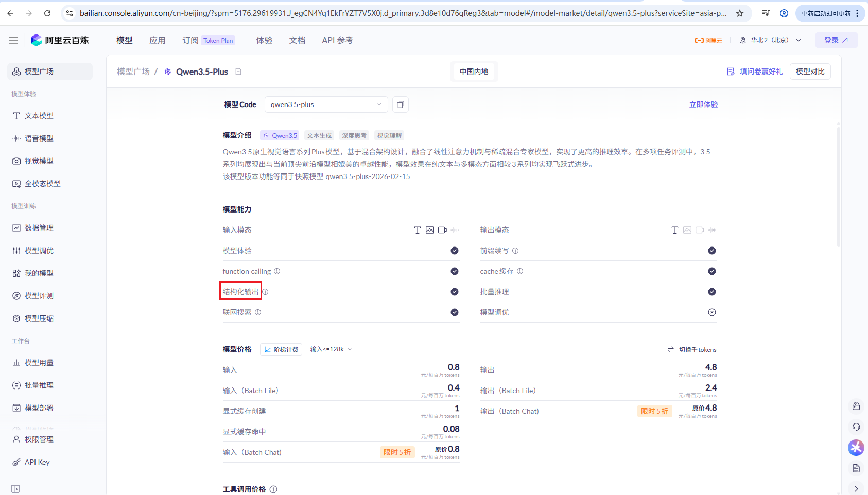Go back in the browser
Viewport: 868px width, 495px height.
[11, 13]
